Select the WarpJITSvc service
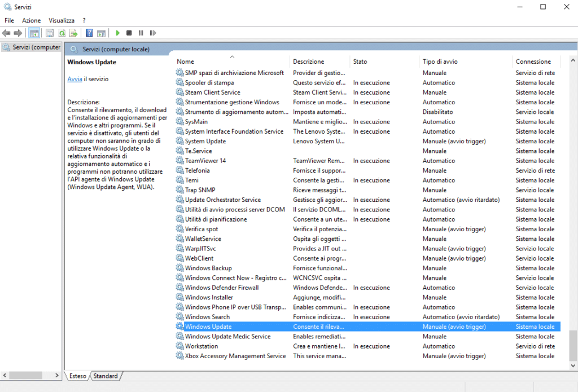This screenshot has width=578, height=392. tap(368, 248)
